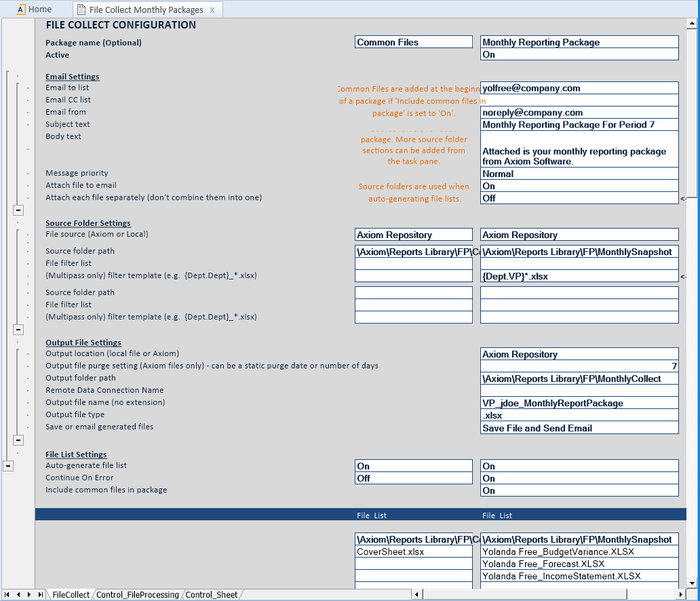700x601 pixels.
Task: Select the Attach each file separately Off cell
Action: (579, 198)
